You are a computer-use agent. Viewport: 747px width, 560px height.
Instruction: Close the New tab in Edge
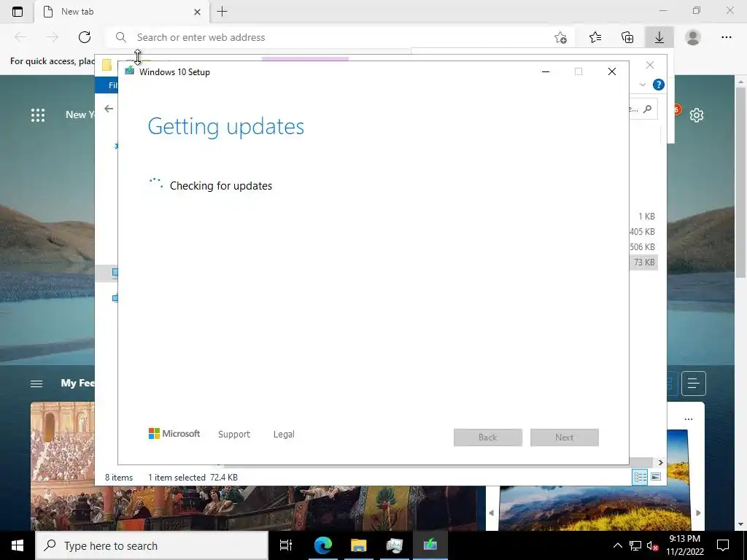point(197,12)
